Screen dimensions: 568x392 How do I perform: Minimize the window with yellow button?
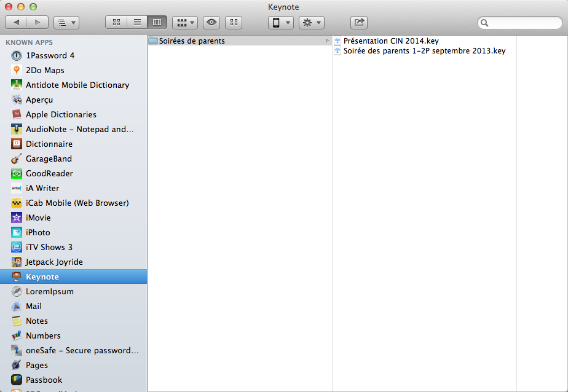point(21,7)
